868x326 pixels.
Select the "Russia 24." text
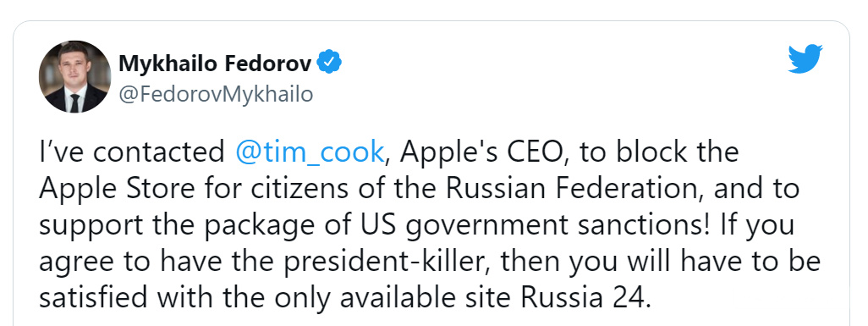(x=584, y=298)
